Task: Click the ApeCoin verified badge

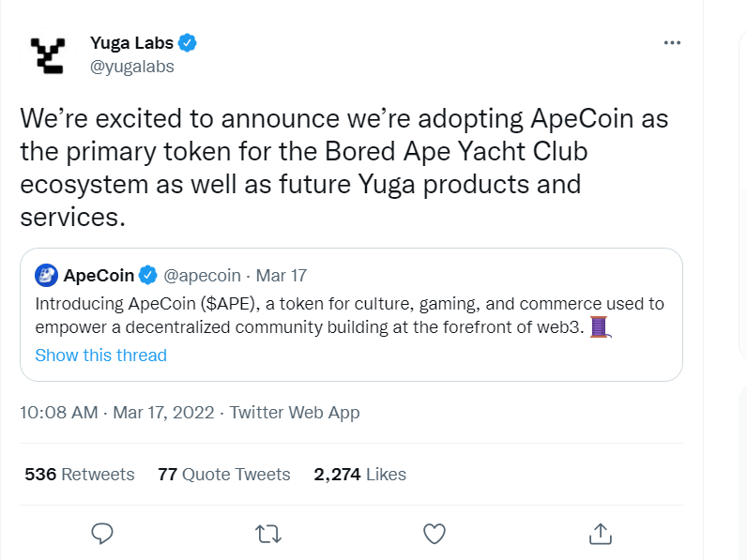Action: [147, 275]
